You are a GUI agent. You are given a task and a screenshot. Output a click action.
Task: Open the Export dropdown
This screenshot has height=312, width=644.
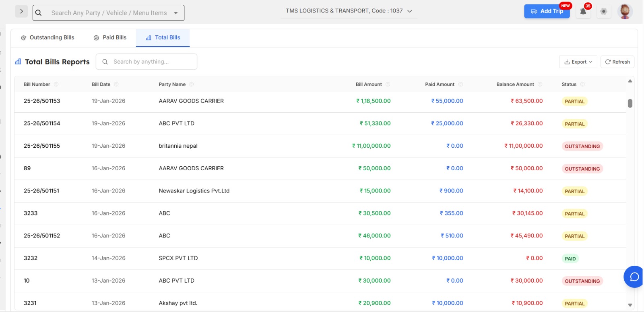pyautogui.click(x=578, y=62)
